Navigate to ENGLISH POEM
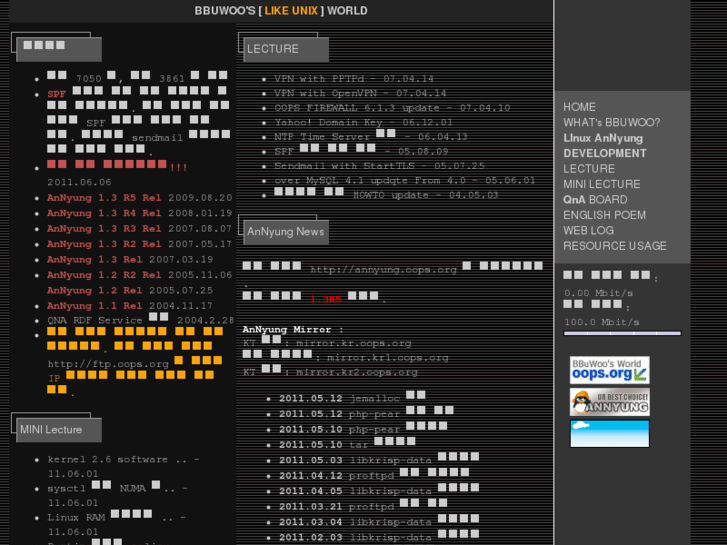Image resolution: width=727 pixels, height=545 pixels. (x=604, y=215)
